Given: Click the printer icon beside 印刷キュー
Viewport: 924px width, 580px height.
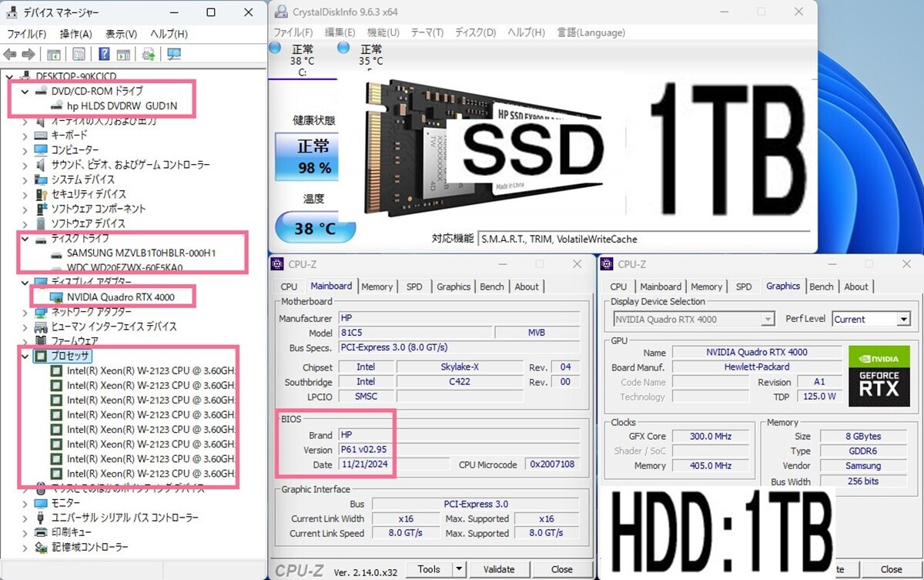Looking at the screenshot, I should pyautogui.click(x=42, y=532).
